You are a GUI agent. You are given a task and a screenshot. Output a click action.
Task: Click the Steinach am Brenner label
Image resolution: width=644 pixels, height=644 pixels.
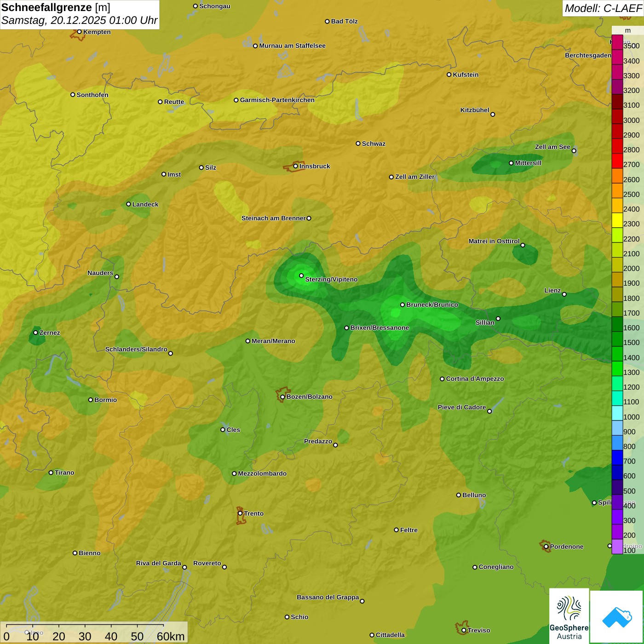coord(273,218)
